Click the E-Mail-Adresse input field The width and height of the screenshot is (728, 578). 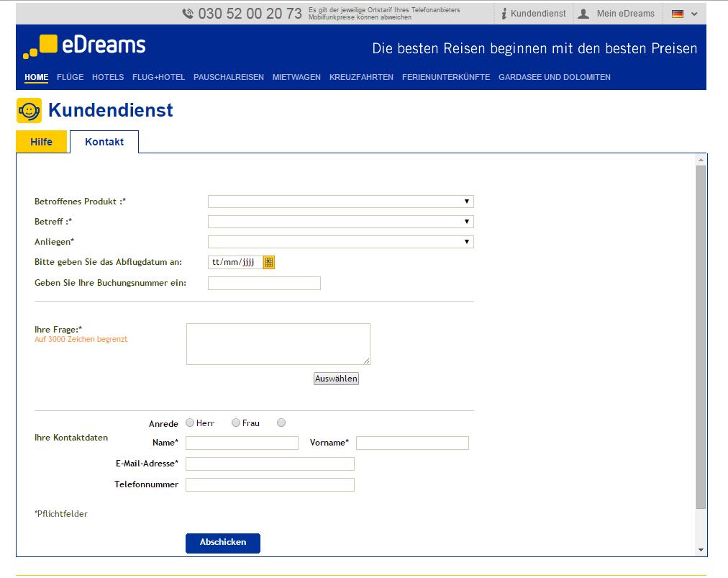pos(270,464)
